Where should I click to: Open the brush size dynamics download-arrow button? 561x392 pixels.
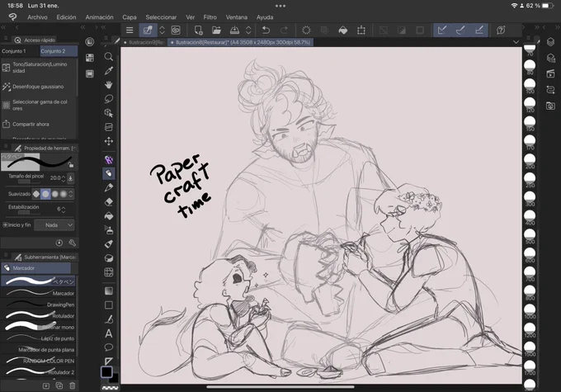point(71,178)
